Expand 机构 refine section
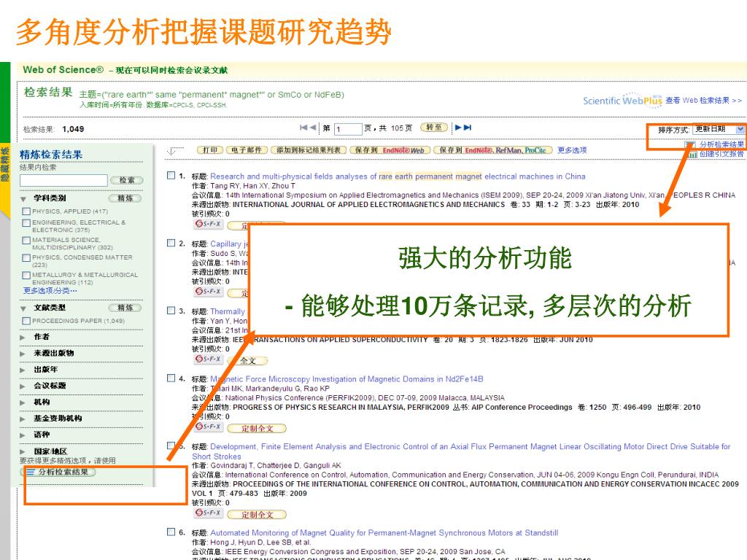 pos(23,402)
